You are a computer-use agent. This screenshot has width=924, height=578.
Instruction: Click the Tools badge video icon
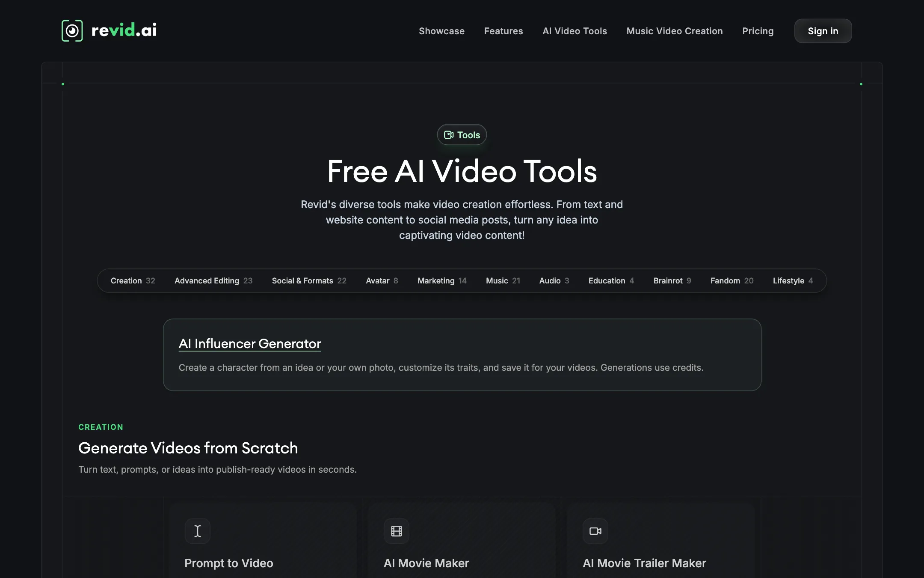click(449, 135)
